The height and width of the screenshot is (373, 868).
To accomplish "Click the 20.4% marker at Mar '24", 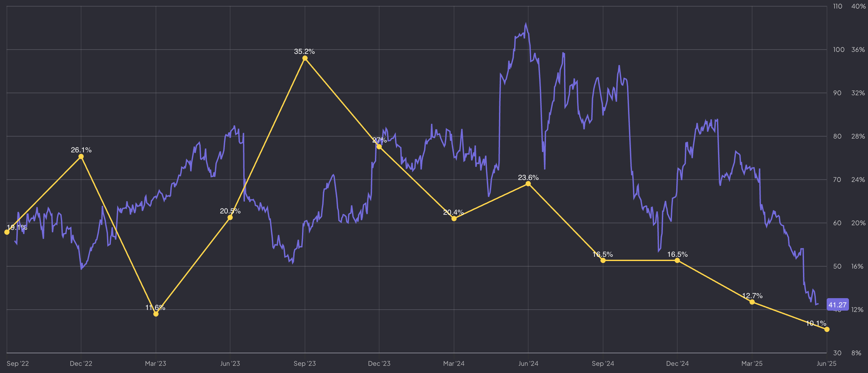I will (454, 219).
